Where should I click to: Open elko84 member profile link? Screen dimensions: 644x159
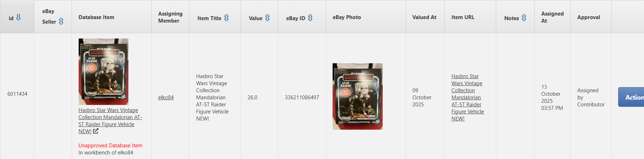166,98
